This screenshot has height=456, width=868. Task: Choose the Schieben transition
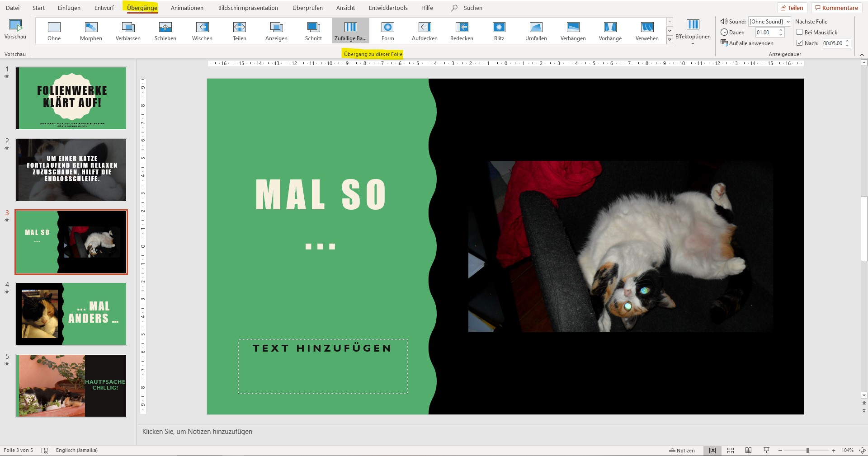click(165, 31)
